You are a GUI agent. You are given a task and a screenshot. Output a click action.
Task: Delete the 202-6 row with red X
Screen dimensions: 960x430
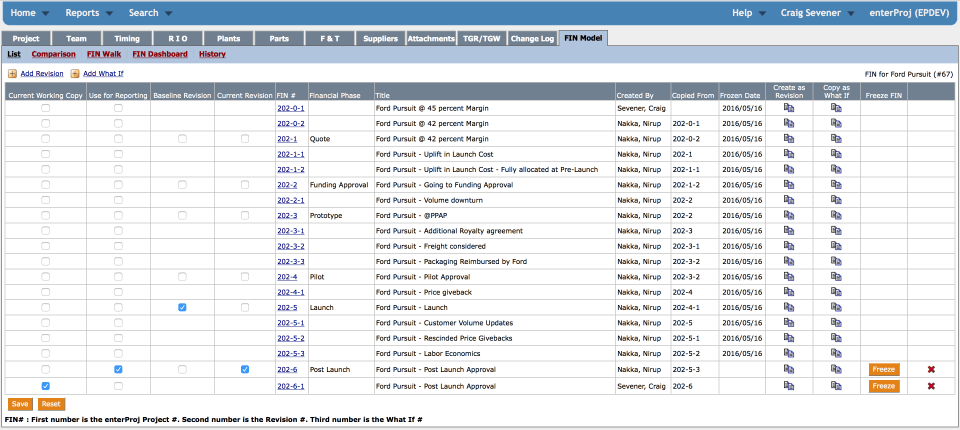[x=931, y=369]
